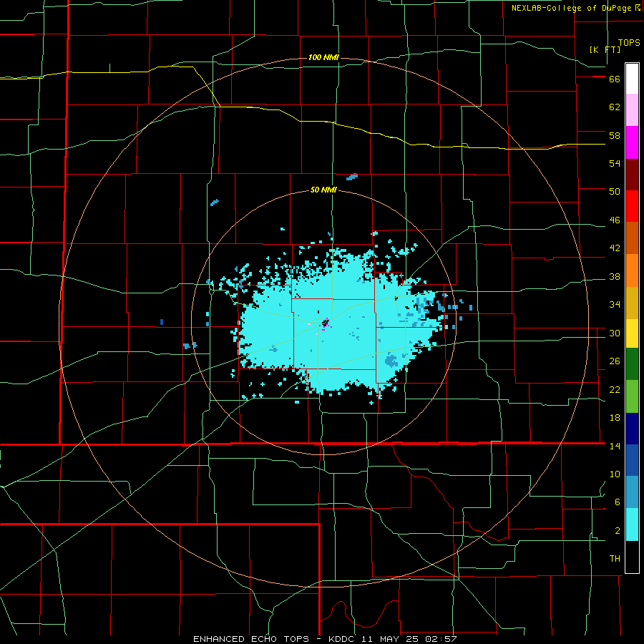The height and width of the screenshot is (644, 644).
Task: Click the 22 legend value
Action: pos(615,389)
